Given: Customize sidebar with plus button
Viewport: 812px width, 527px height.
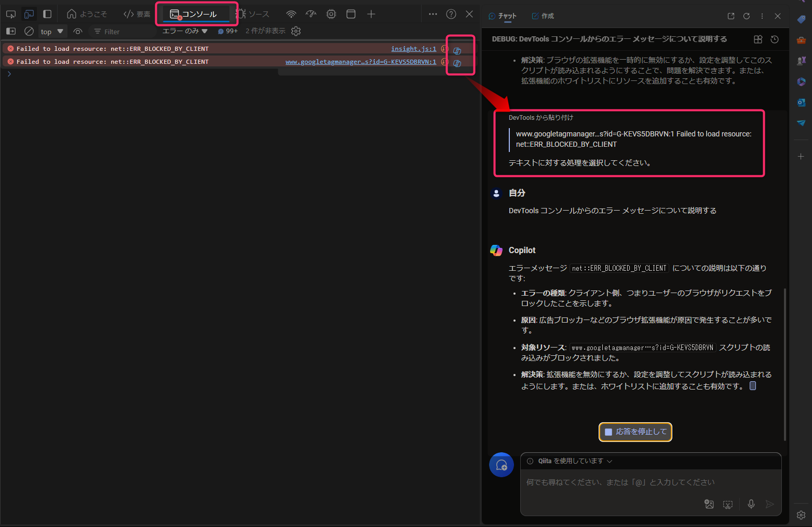Looking at the screenshot, I should coord(801,156).
